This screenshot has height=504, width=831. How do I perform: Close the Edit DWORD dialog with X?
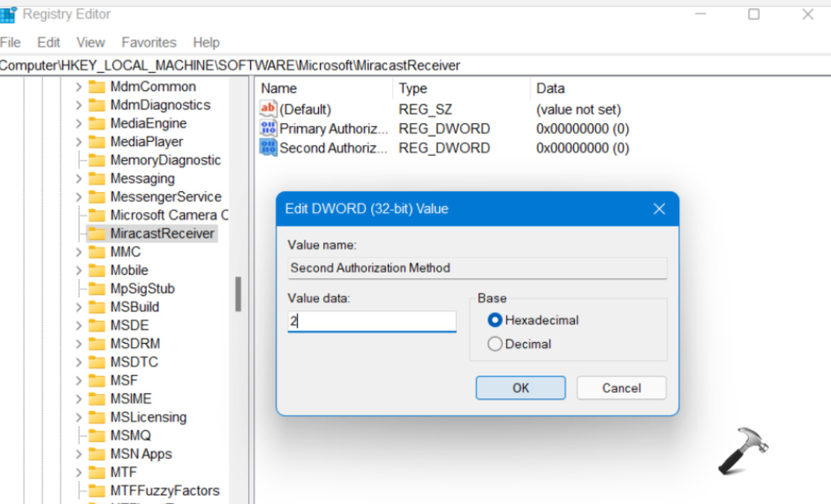coord(659,209)
